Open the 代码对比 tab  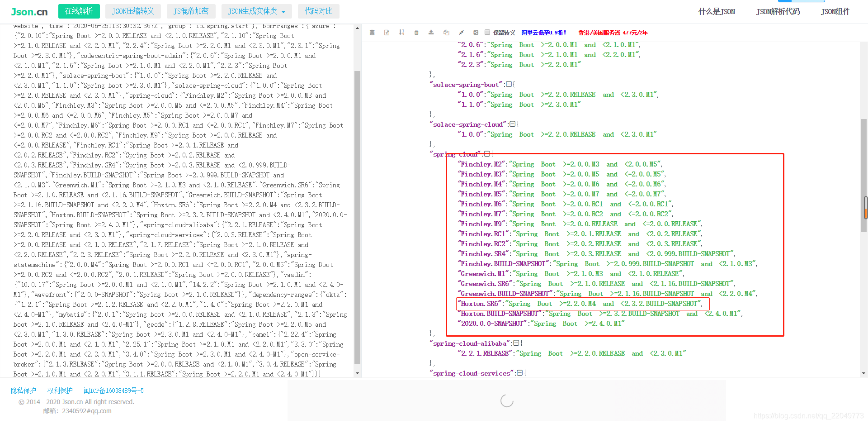(x=318, y=11)
